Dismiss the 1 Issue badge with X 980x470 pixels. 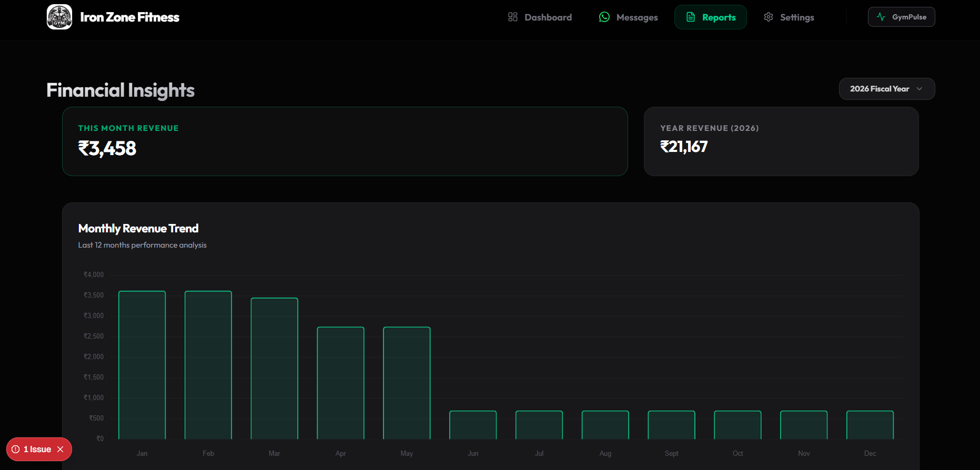(60, 449)
